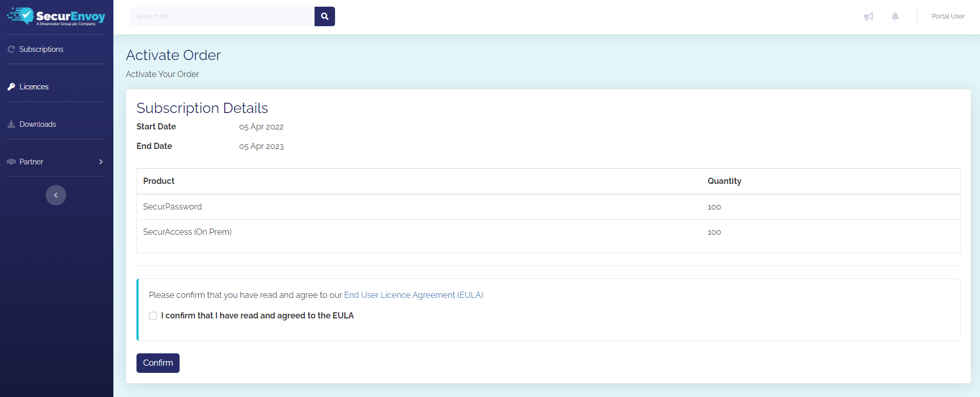Go to Subscriptions in the sidebar
980x397 pixels.
pyautogui.click(x=56, y=49)
